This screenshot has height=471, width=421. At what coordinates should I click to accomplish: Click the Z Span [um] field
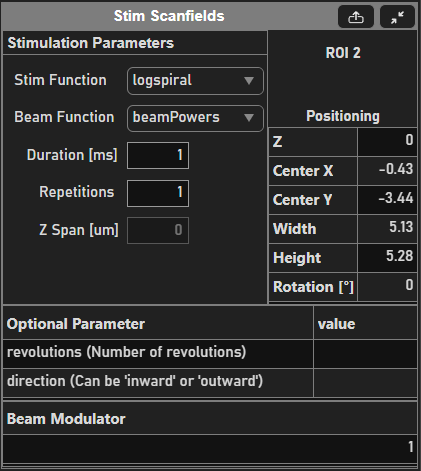pos(158,230)
